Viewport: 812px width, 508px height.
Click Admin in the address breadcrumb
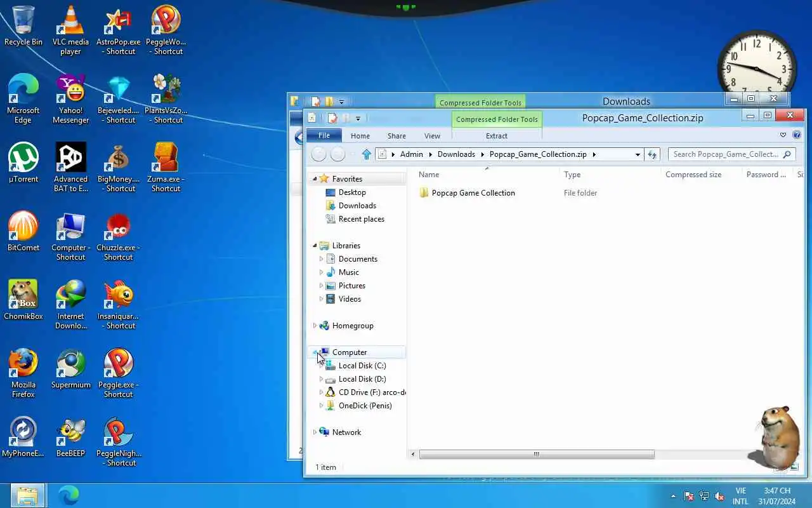click(411, 154)
